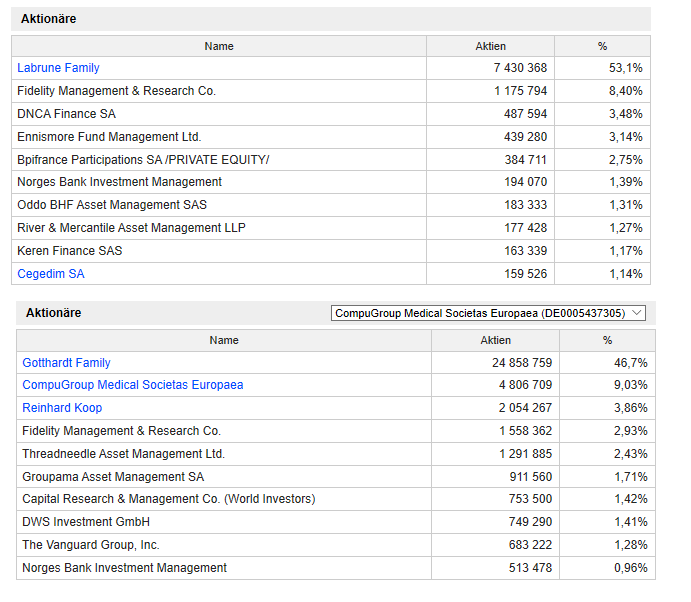691x602 pixels.
Task: Open the Gotthardt Family link
Action: [66, 363]
